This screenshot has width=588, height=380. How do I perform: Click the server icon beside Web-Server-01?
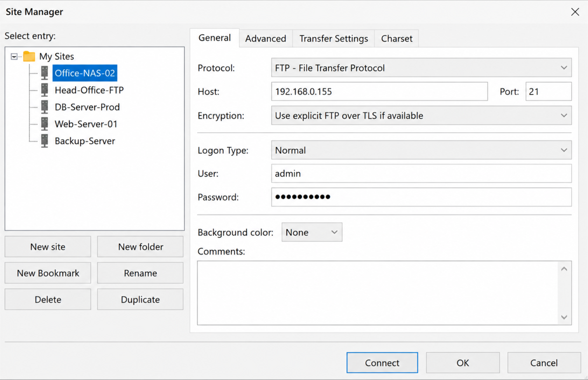point(45,124)
